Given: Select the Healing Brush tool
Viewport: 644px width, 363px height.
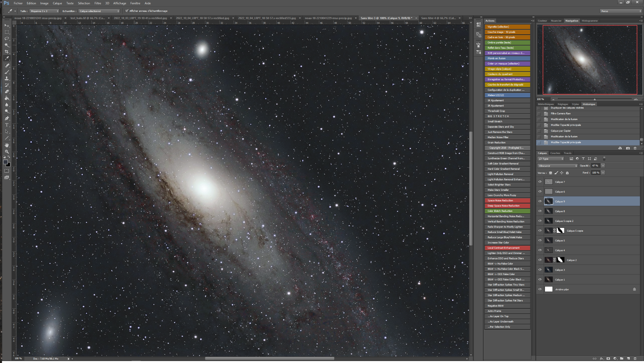Looking at the screenshot, I should tap(7, 65).
